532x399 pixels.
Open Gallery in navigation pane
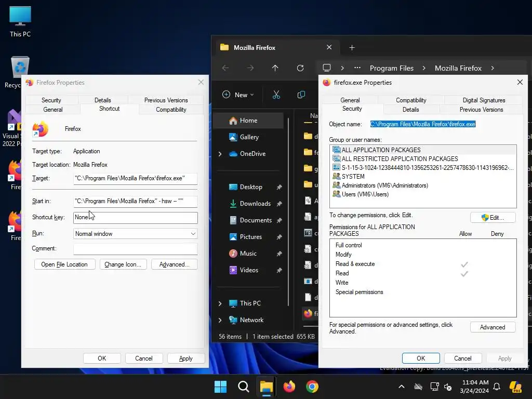[x=248, y=137]
